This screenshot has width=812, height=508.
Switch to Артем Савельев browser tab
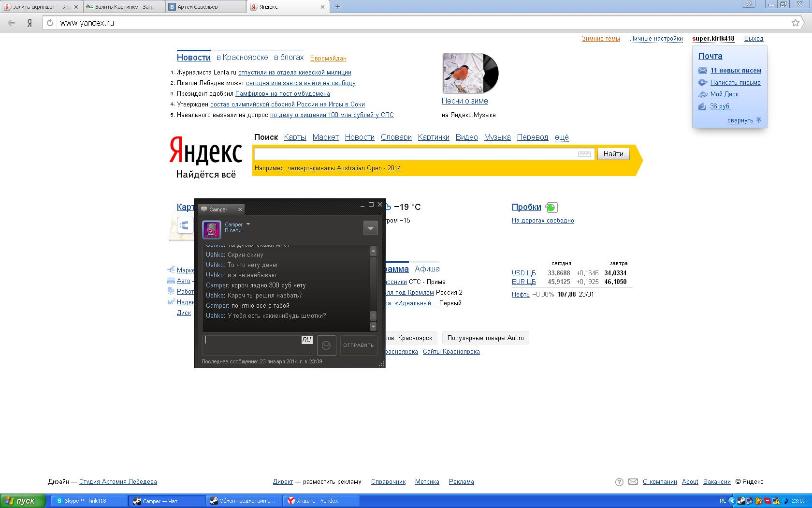(205, 7)
